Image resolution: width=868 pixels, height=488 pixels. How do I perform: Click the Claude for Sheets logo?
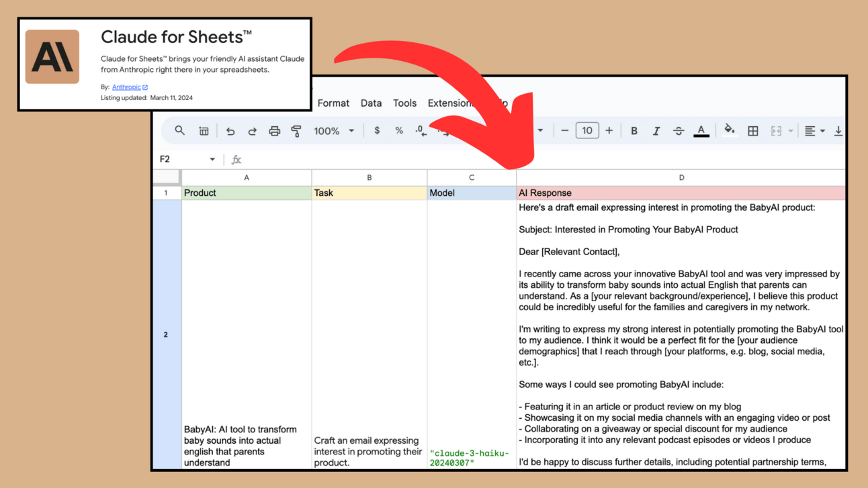pyautogui.click(x=52, y=57)
